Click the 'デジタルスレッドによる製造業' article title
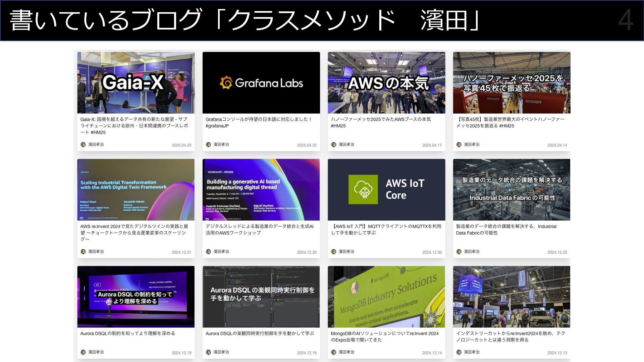This screenshot has width=644, height=362. tap(259, 227)
